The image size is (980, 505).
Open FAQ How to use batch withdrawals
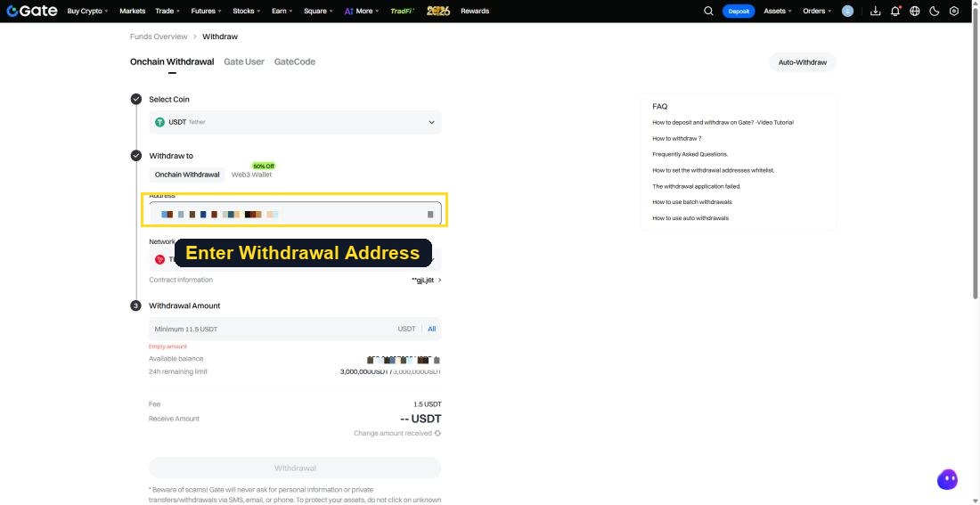click(x=692, y=202)
